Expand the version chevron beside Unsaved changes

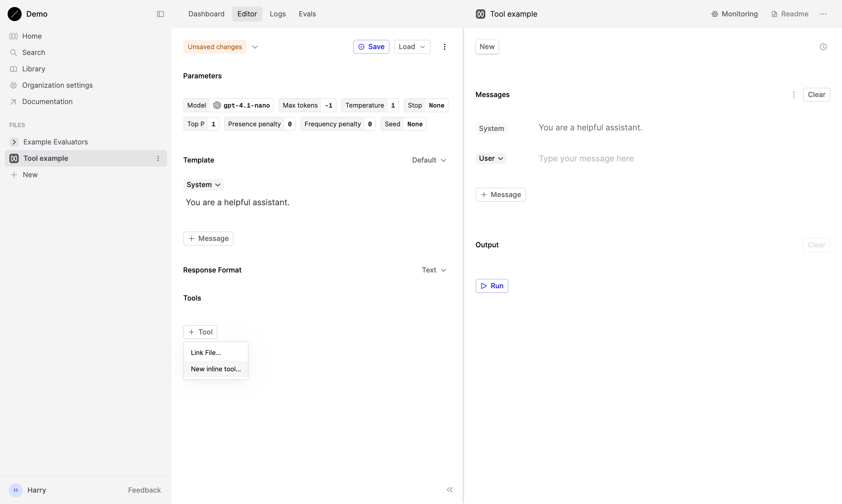255,47
